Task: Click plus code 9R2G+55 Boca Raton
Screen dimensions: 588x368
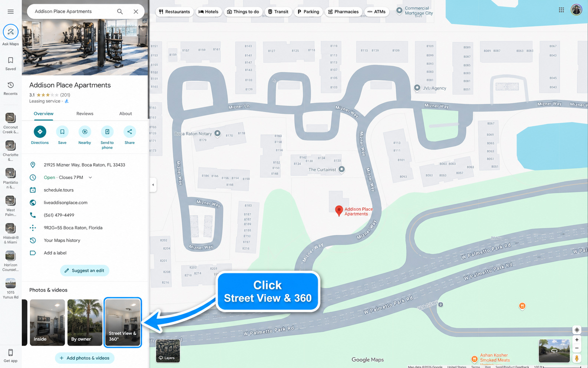Action: (x=73, y=228)
